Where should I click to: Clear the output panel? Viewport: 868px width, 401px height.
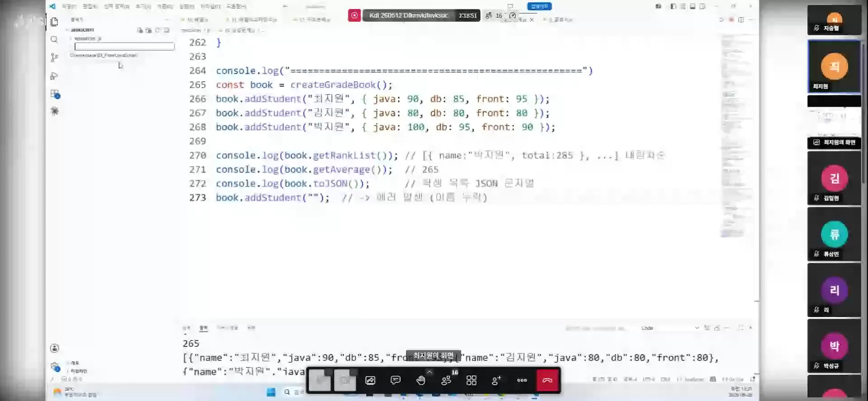click(x=707, y=328)
